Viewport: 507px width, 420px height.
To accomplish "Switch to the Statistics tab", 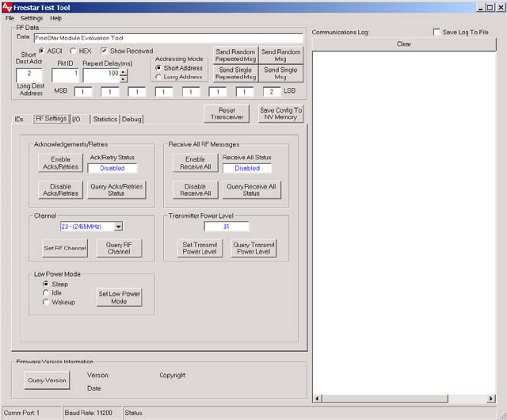I will click(x=105, y=119).
